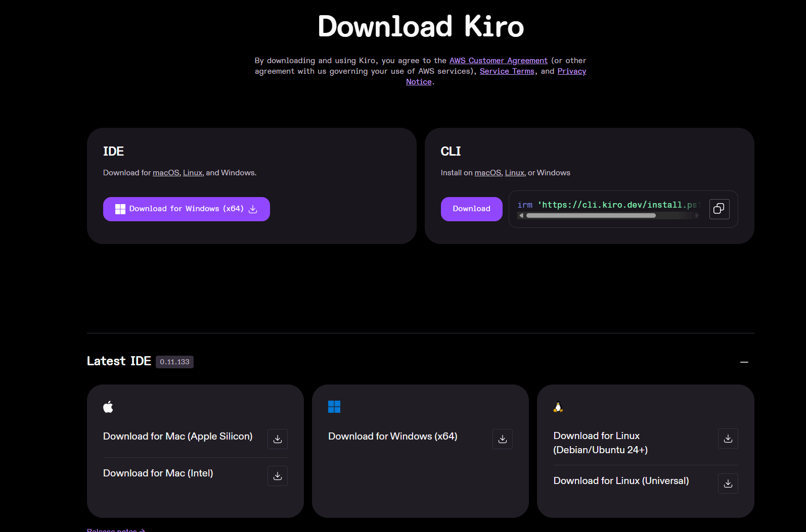The width and height of the screenshot is (806, 532).
Task: Click Download for Windows (x64) card text
Action: pos(393,436)
